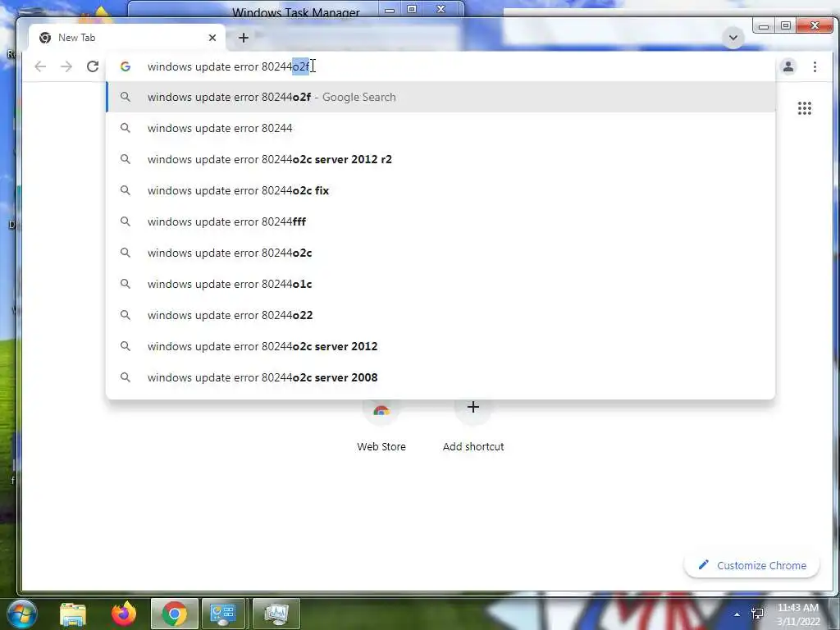Choose suggestion ending '80244o2c server 2012'
Image resolution: width=840 pixels, height=630 pixels.
[x=441, y=346]
